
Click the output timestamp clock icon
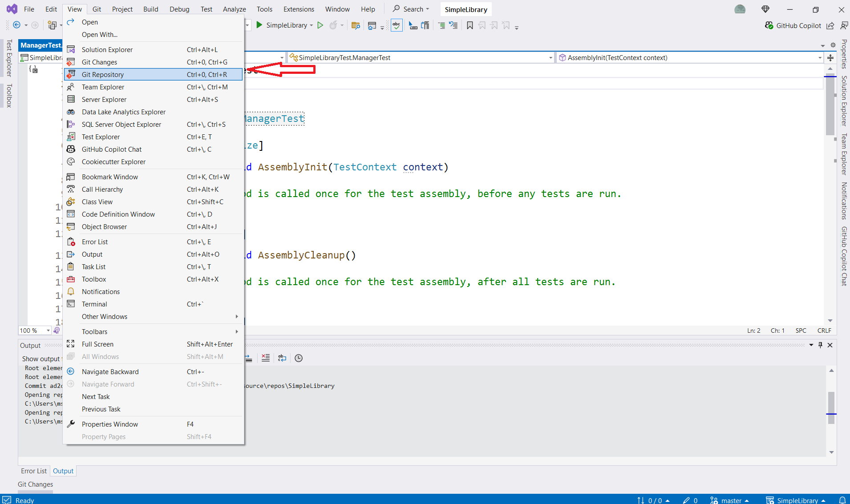click(x=299, y=358)
